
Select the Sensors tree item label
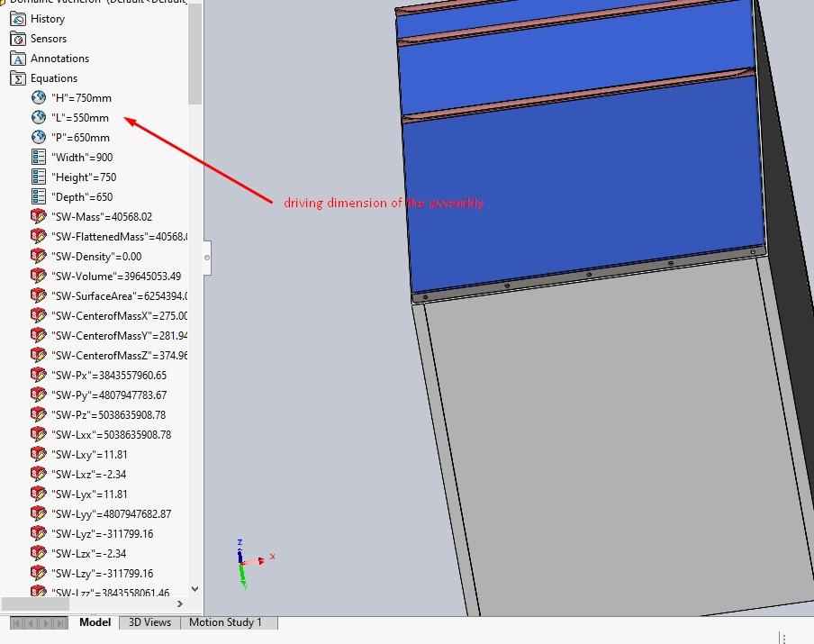click(x=49, y=39)
